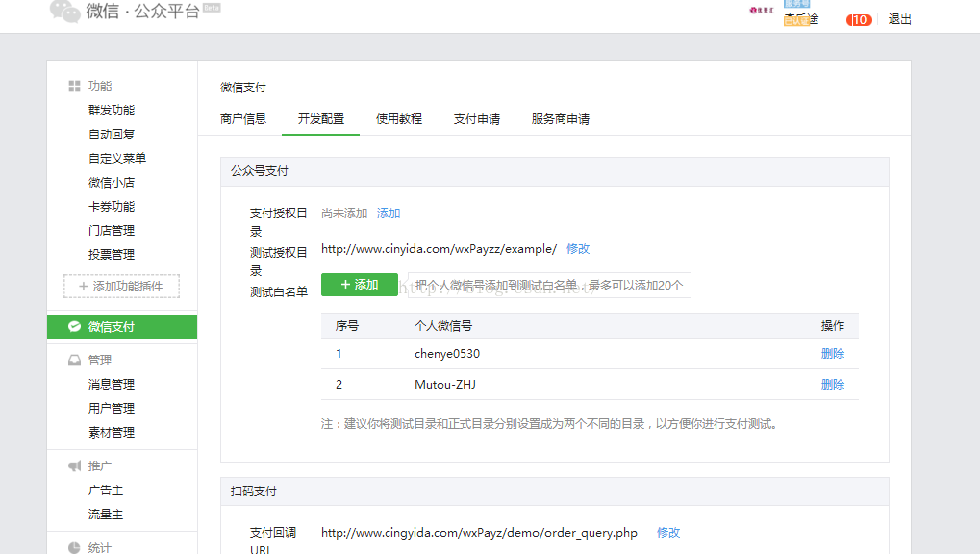
Task: Click the 功能 grid icon in the sidebar
Action: pyautogui.click(x=74, y=87)
